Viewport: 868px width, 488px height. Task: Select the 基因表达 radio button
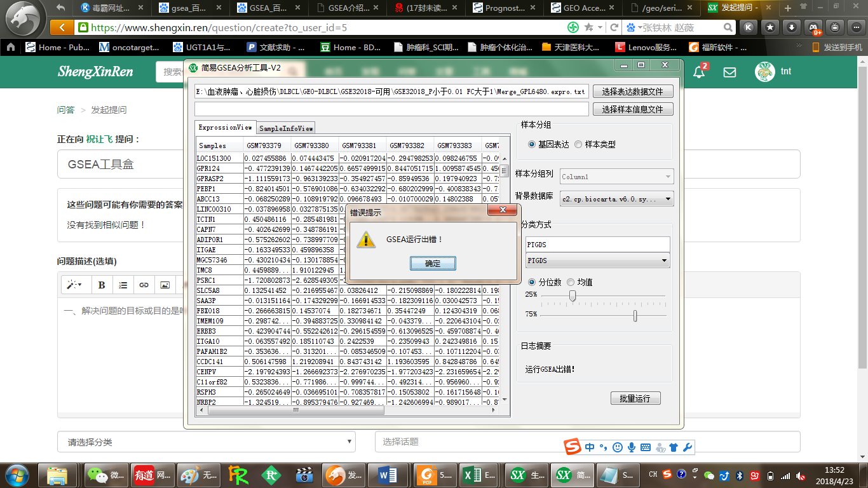[x=532, y=144]
